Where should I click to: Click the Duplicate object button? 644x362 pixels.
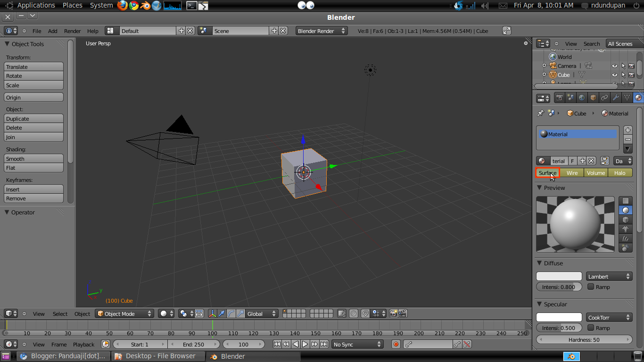pyautogui.click(x=33, y=118)
